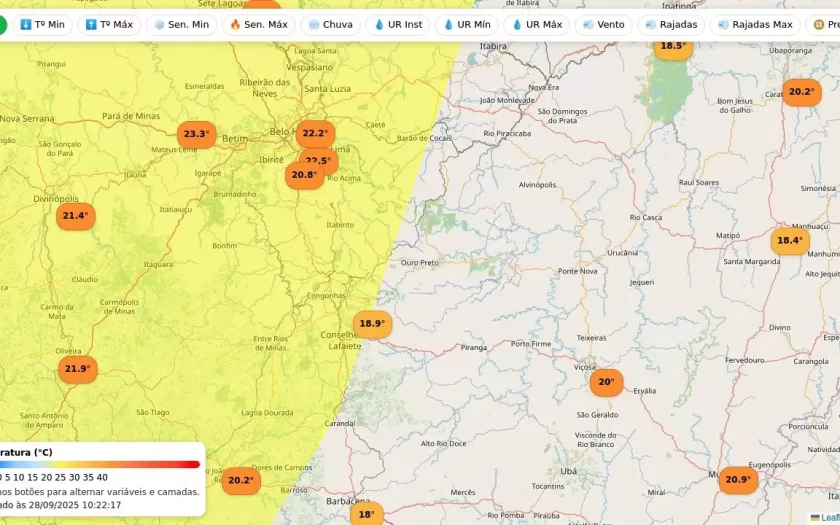Show the Rajadas gusts layer
Viewport: 840px width, 525px height.
[671, 24]
